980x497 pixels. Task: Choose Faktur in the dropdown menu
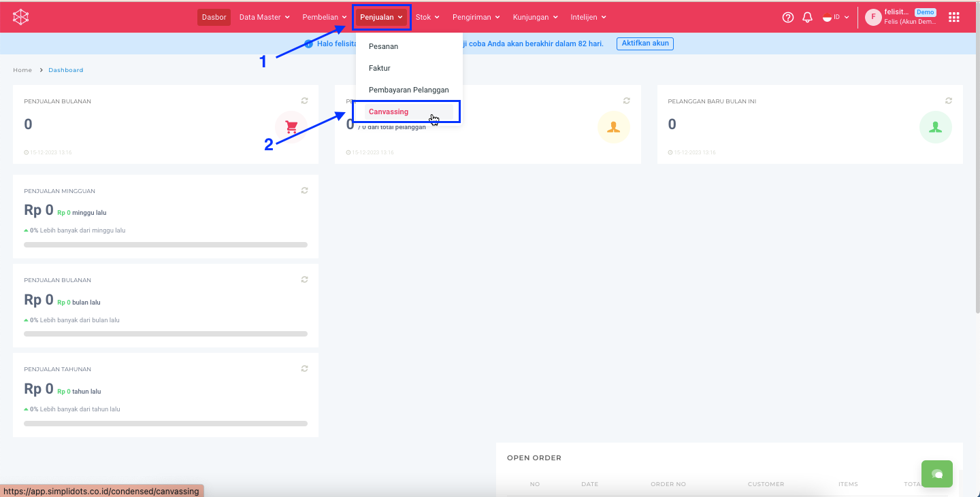point(380,68)
